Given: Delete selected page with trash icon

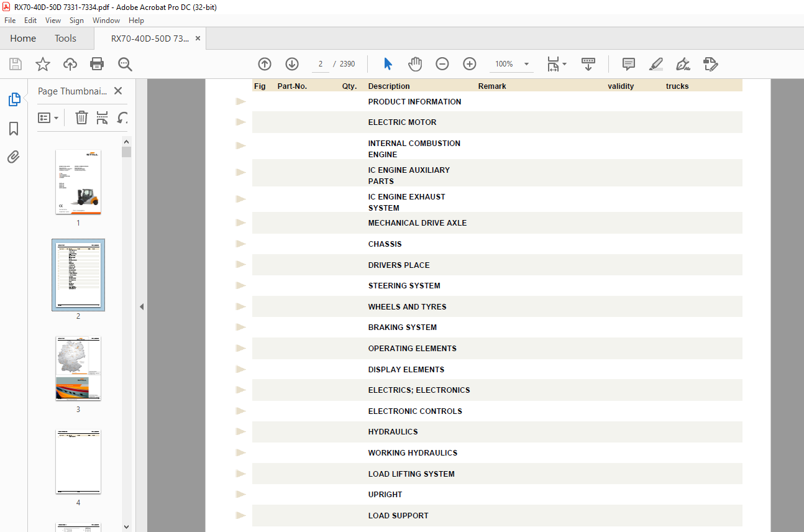Looking at the screenshot, I should click(x=81, y=117).
